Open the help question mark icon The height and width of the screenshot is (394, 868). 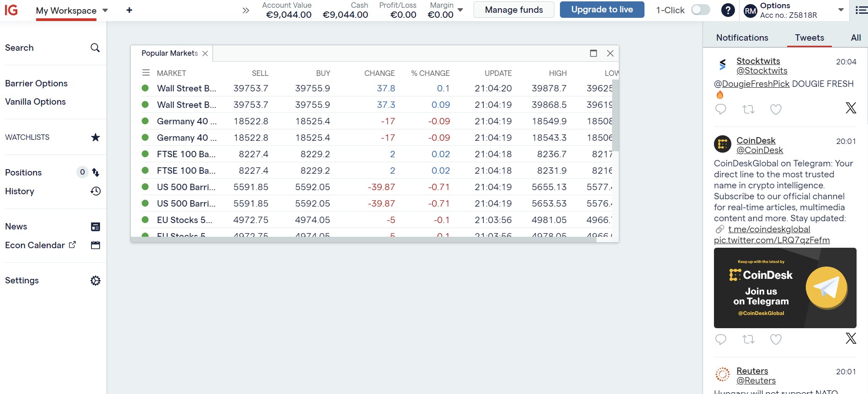pos(728,10)
